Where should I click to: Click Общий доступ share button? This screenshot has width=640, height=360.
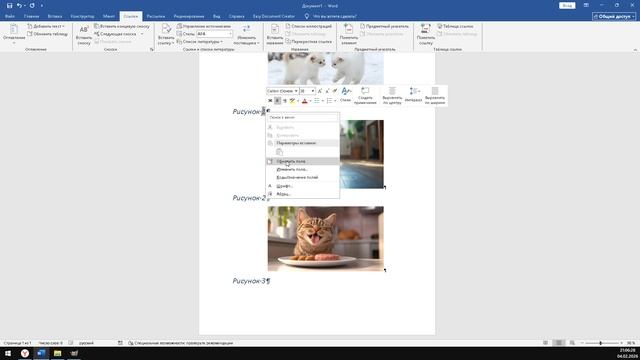pos(614,16)
